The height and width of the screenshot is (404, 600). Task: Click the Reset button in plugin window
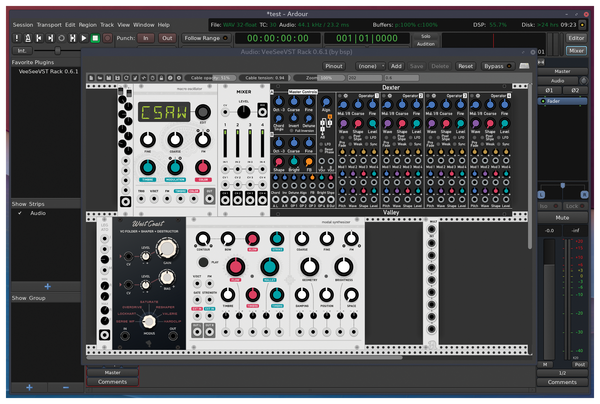tap(466, 66)
